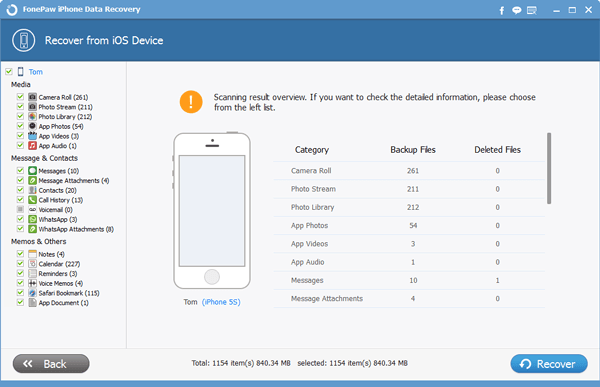Click the Photo Stream icon
Image resolution: width=600 pixels, height=387 pixels.
click(33, 107)
